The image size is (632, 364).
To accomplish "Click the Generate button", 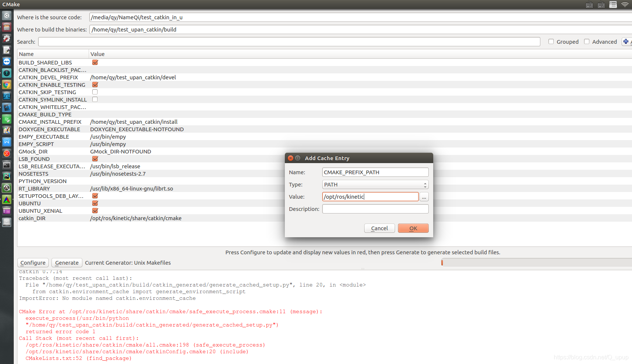I will [67, 263].
